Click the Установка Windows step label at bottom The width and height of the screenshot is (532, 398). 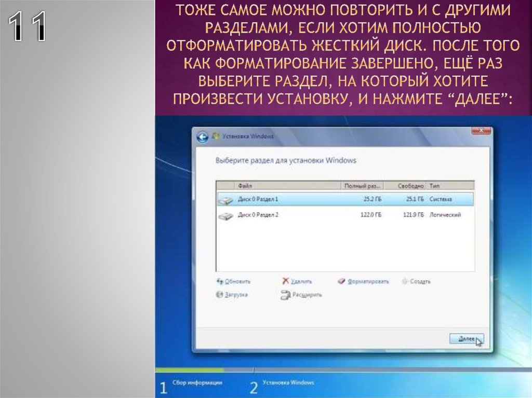[288, 383]
